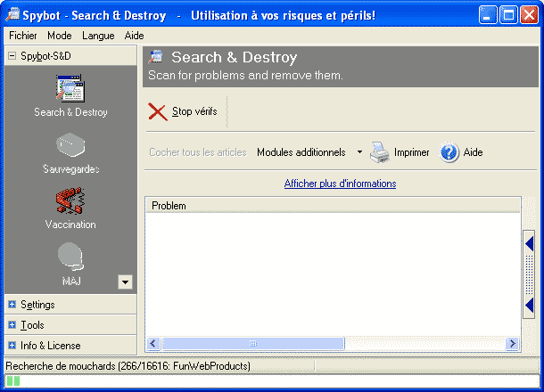Click the blue Aide question mark icon
The image size is (544, 392).
[x=449, y=152]
